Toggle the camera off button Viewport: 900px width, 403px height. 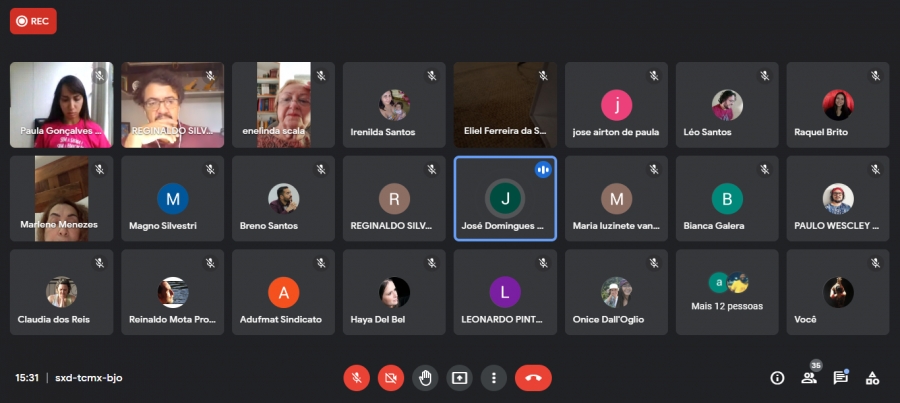point(391,378)
